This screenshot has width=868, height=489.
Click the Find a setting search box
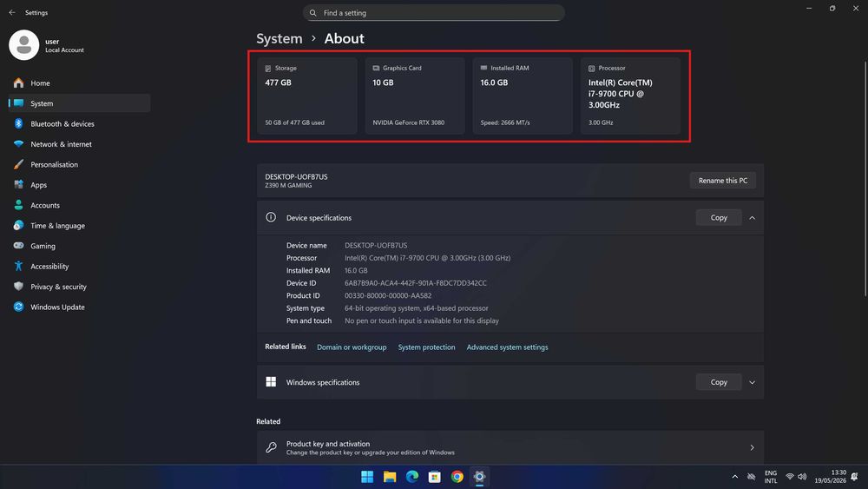433,13
